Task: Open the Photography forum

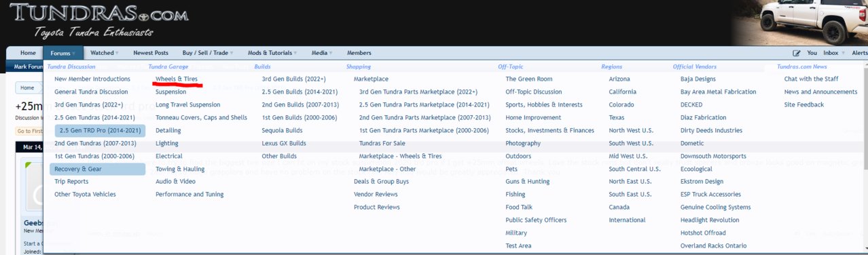Action: [523, 143]
